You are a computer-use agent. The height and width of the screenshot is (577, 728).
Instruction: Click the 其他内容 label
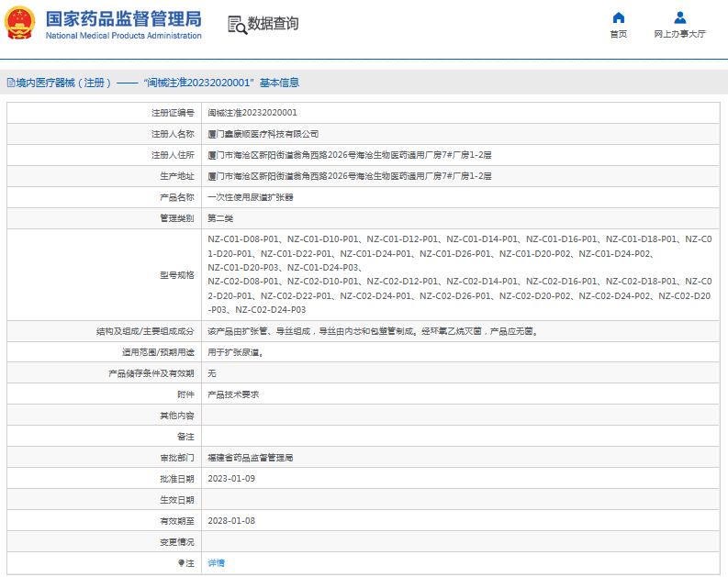[177, 416]
